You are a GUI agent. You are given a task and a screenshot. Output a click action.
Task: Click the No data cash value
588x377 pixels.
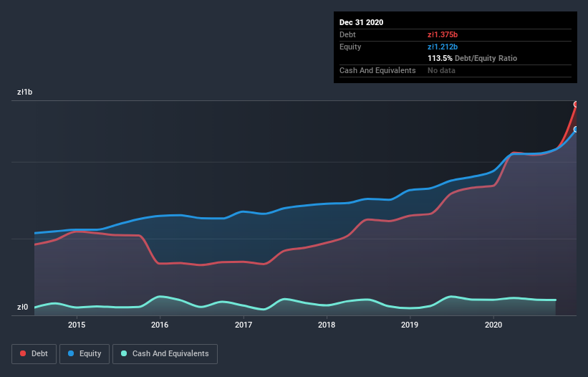tap(441, 70)
